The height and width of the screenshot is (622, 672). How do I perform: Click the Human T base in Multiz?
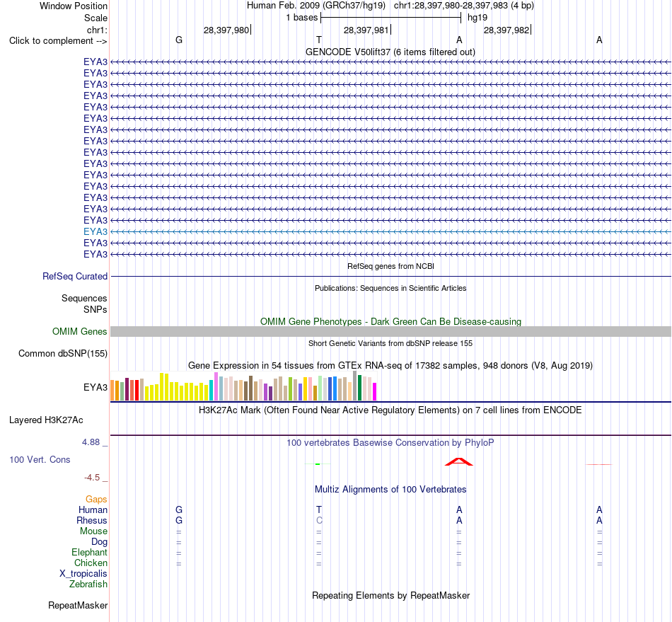click(319, 509)
